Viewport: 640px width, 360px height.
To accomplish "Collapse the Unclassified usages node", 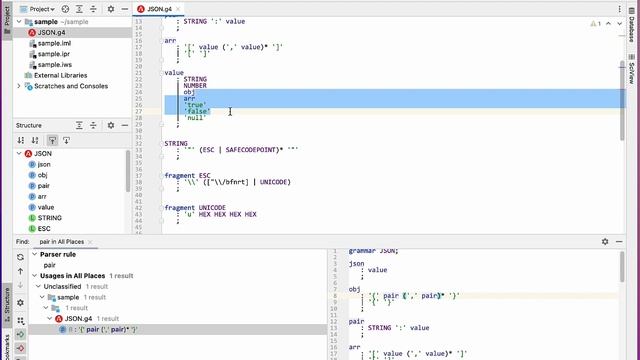I will pos(38,287).
